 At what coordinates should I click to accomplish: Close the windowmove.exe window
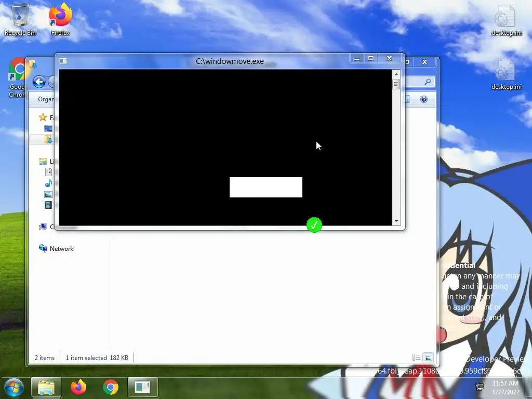(390, 59)
